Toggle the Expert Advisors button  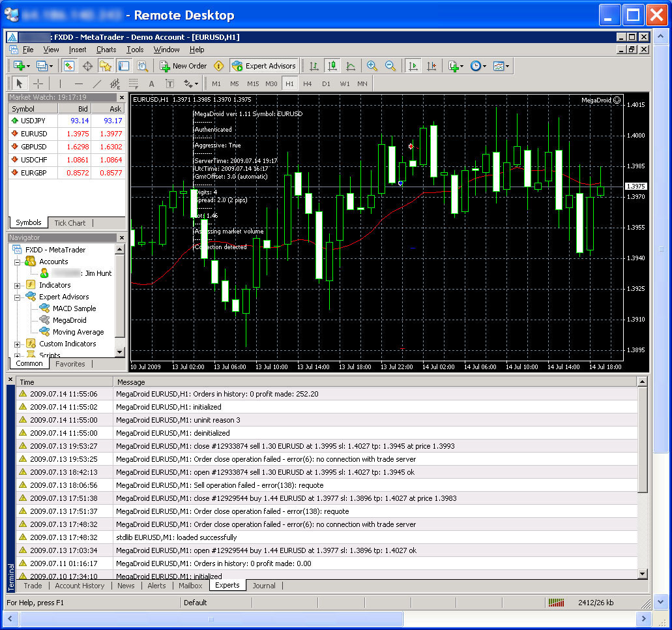pyautogui.click(x=264, y=66)
